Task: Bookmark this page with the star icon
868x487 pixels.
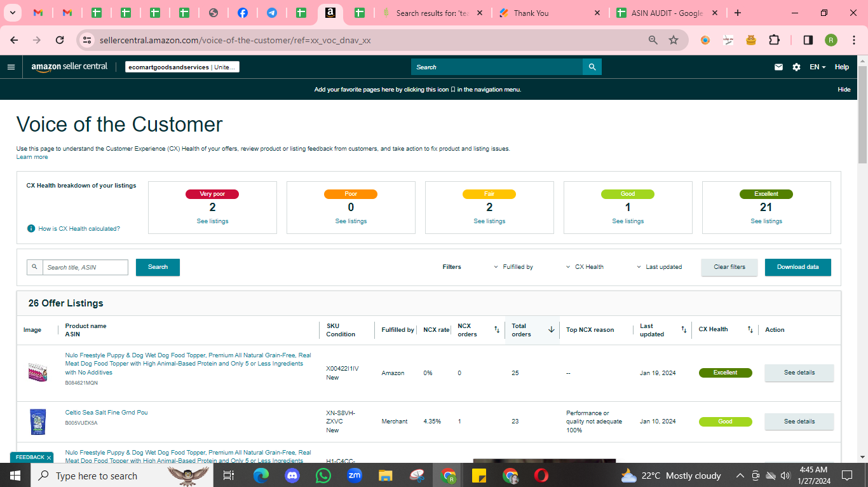Action: click(x=674, y=40)
